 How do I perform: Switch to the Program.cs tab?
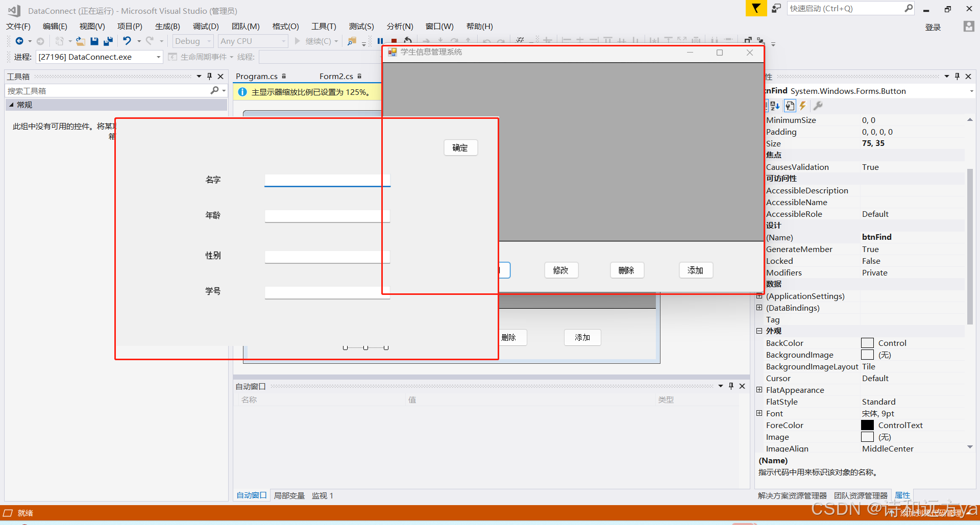click(257, 76)
